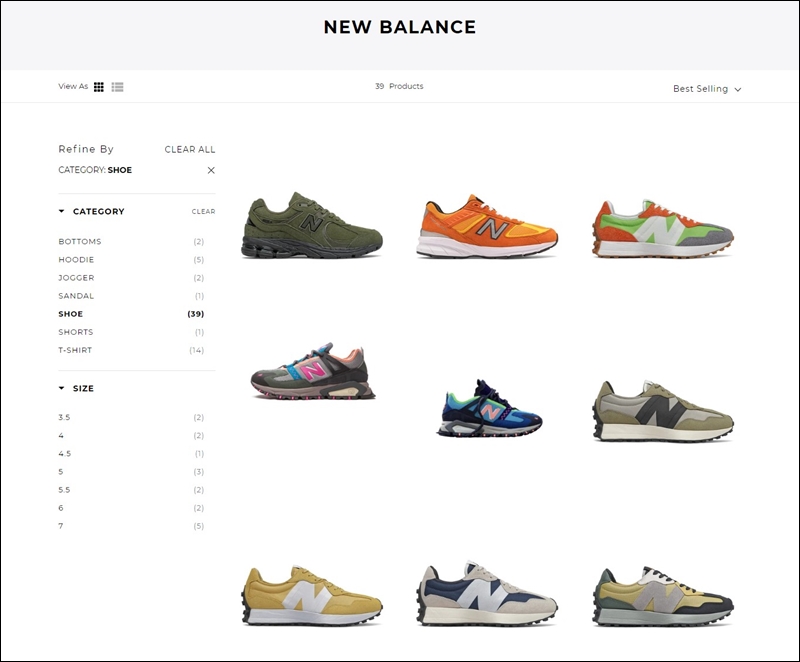Screen dimensions: 800x662
Task: Select size 4.5 filter
Action: click(64, 453)
